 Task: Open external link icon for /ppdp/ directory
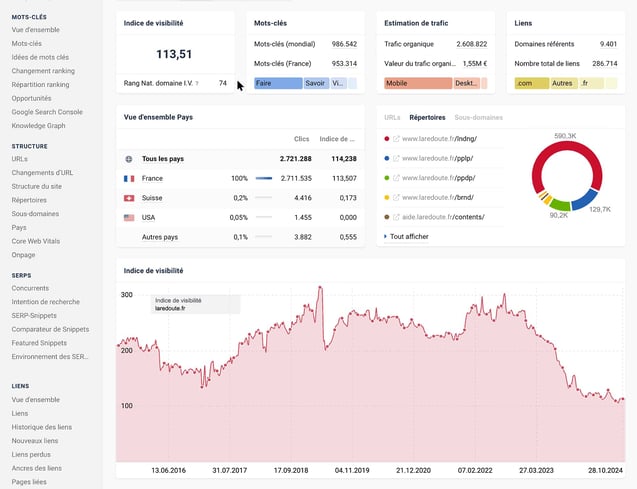(396, 178)
